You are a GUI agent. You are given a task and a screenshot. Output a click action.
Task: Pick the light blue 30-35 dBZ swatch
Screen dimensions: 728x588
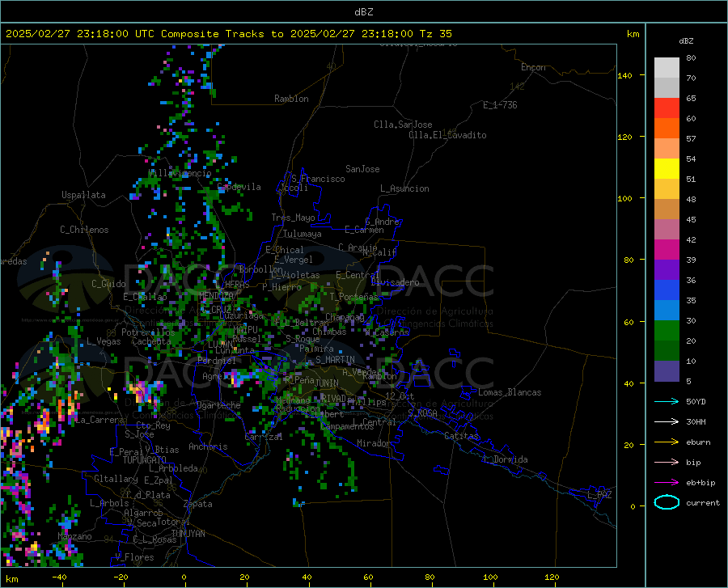click(667, 311)
